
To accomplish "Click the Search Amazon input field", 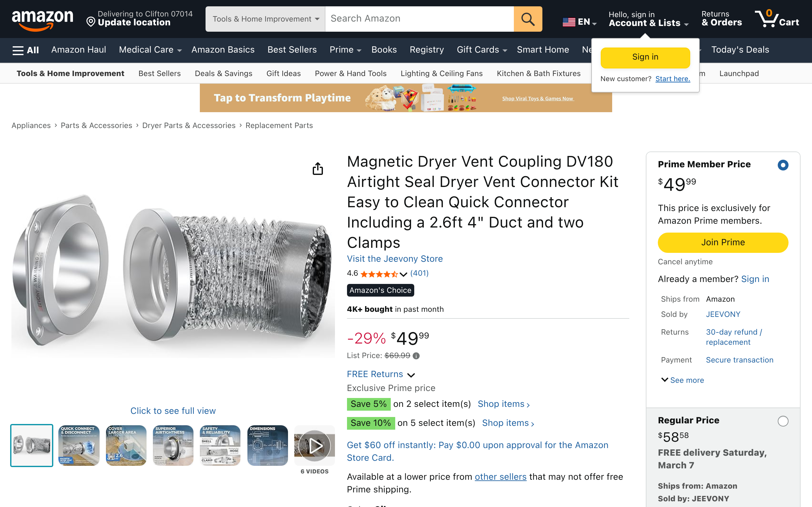I will tap(419, 19).
